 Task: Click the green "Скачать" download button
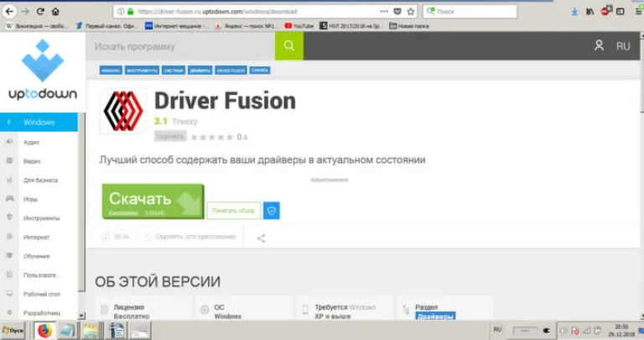[x=153, y=201]
